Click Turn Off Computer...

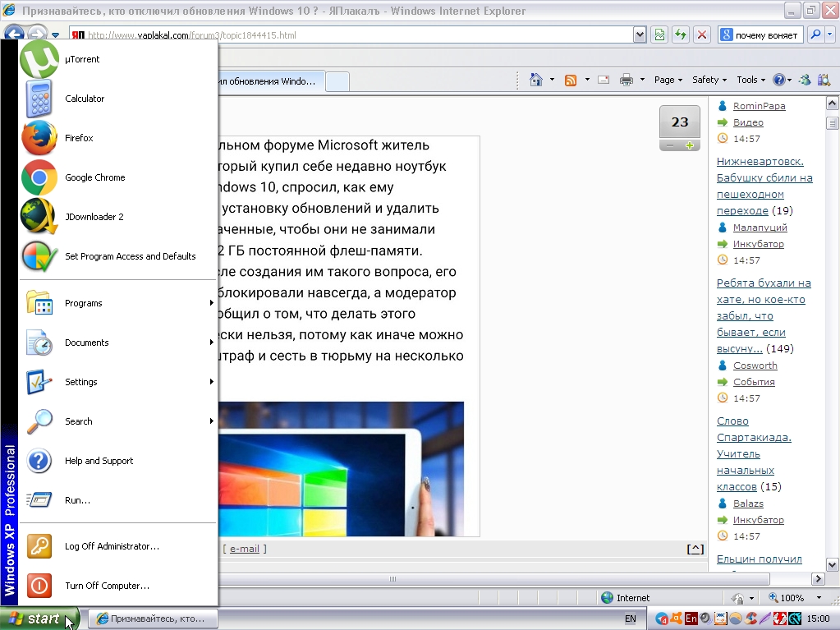pyautogui.click(x=107, y=586)
